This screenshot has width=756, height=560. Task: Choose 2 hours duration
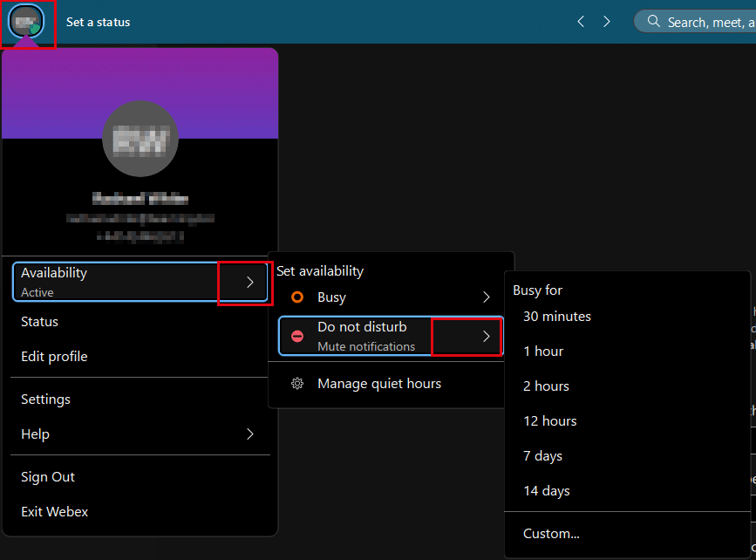point(546,386)
